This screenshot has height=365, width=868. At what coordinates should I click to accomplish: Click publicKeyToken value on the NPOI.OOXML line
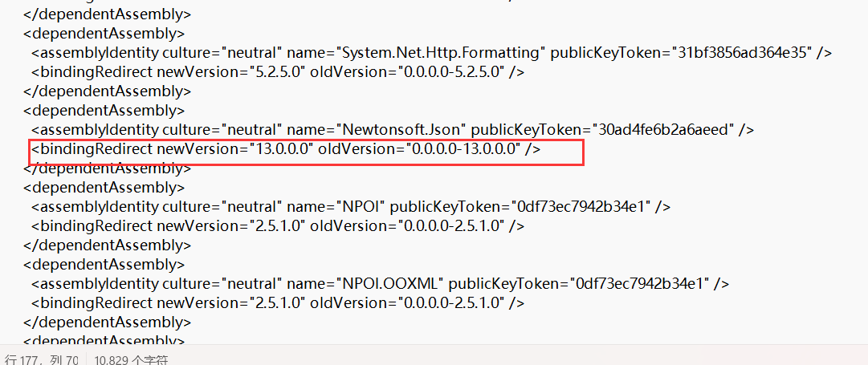(640, 284)
